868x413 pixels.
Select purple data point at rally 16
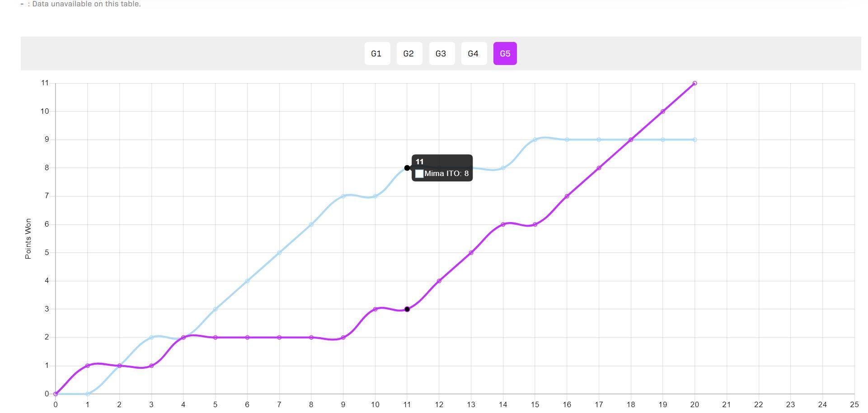tap(567, 196)
